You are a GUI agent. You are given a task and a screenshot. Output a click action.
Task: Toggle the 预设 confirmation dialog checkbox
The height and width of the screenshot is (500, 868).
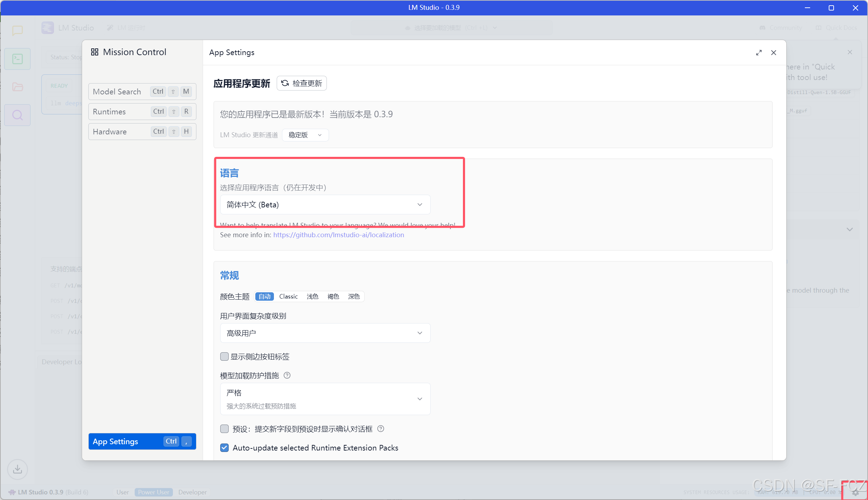[224, 429]
